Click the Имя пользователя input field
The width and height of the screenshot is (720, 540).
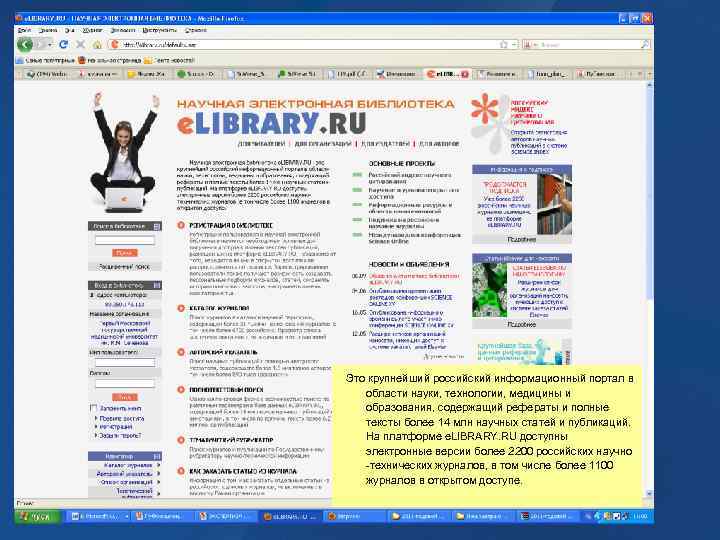tap(124, 362)
